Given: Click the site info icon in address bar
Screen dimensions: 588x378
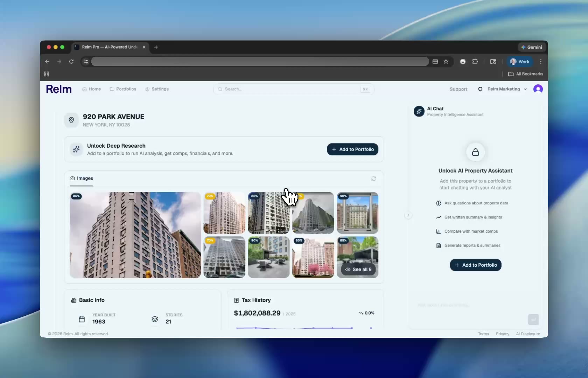Looking at the screenshot, I should 86,62.
